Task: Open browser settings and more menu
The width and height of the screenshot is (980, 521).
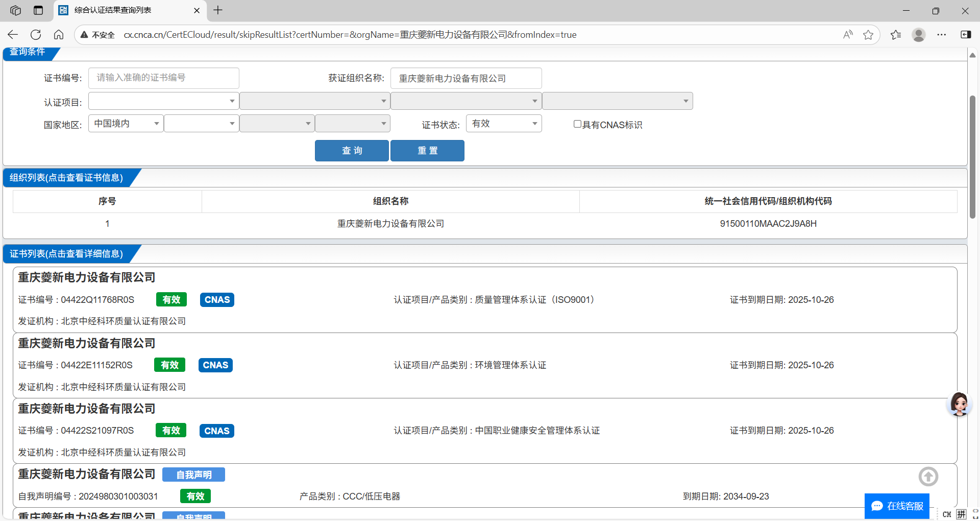Action: pos(941,35)
